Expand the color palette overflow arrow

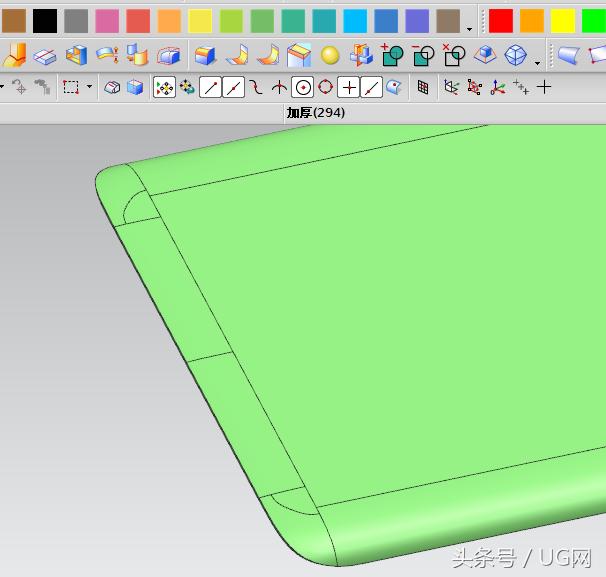pyautogui.click(x=469, y=29)
